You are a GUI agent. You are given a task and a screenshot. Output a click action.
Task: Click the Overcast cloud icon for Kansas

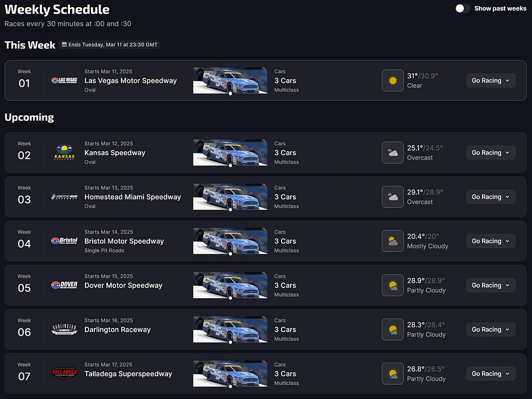(393, 153)
